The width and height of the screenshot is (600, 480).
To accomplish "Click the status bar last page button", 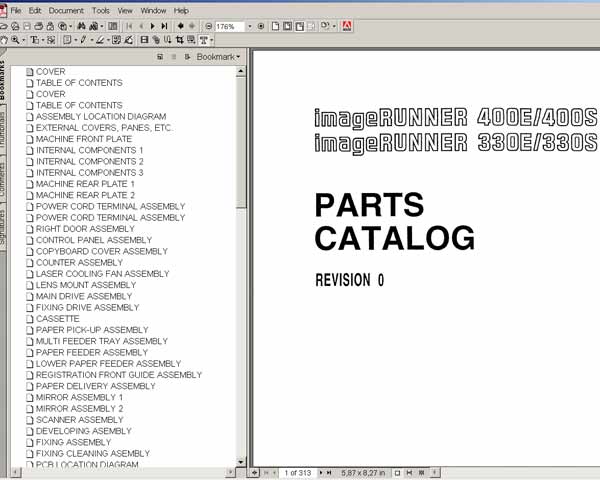I will click(329, 473).
